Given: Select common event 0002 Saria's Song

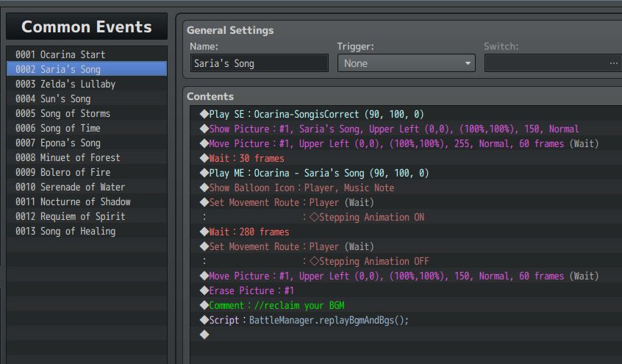Looking at the screenshot, I should tap(87, 69).
